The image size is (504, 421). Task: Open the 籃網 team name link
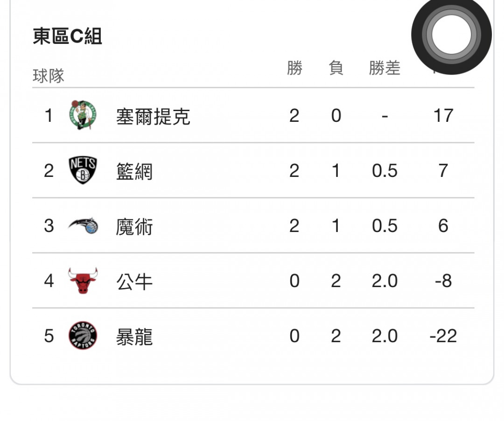tap(134, 171)
